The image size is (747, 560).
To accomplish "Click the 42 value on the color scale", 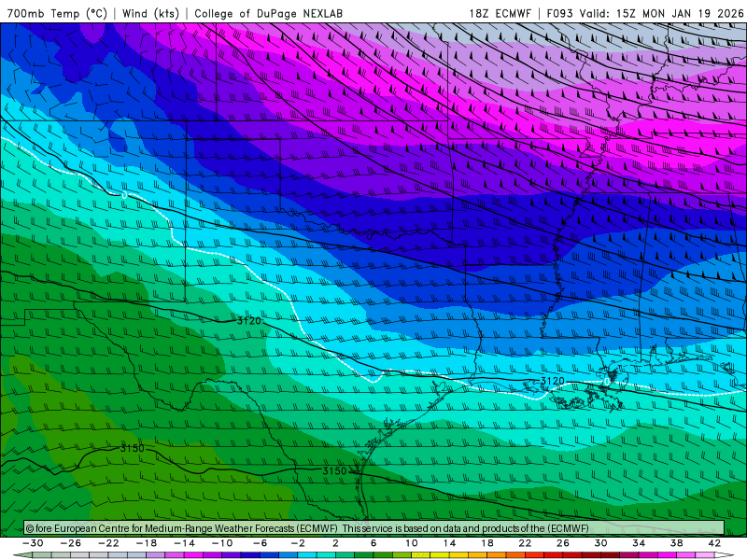I will [x=714, y=543].
